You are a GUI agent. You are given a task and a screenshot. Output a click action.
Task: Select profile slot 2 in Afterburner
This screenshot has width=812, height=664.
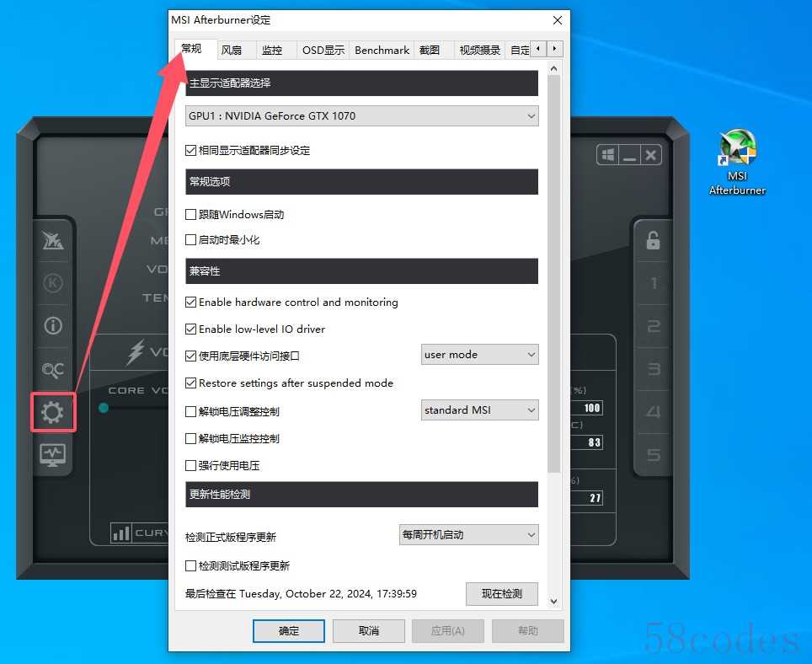(654, 326)
